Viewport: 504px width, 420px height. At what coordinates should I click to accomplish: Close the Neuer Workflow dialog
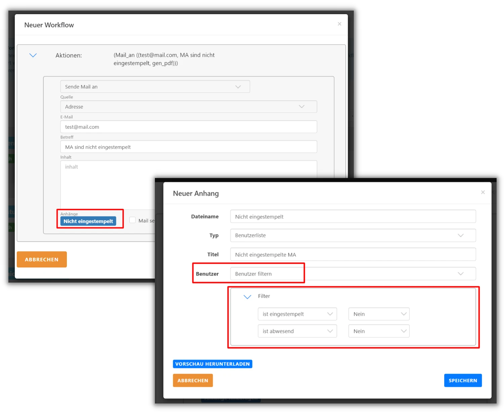click(339, 24)
